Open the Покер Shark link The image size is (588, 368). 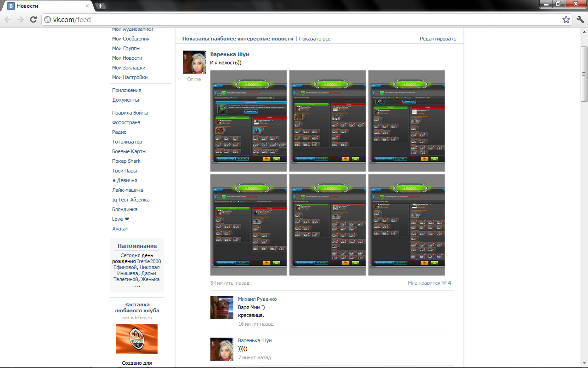tap(126, 161)
